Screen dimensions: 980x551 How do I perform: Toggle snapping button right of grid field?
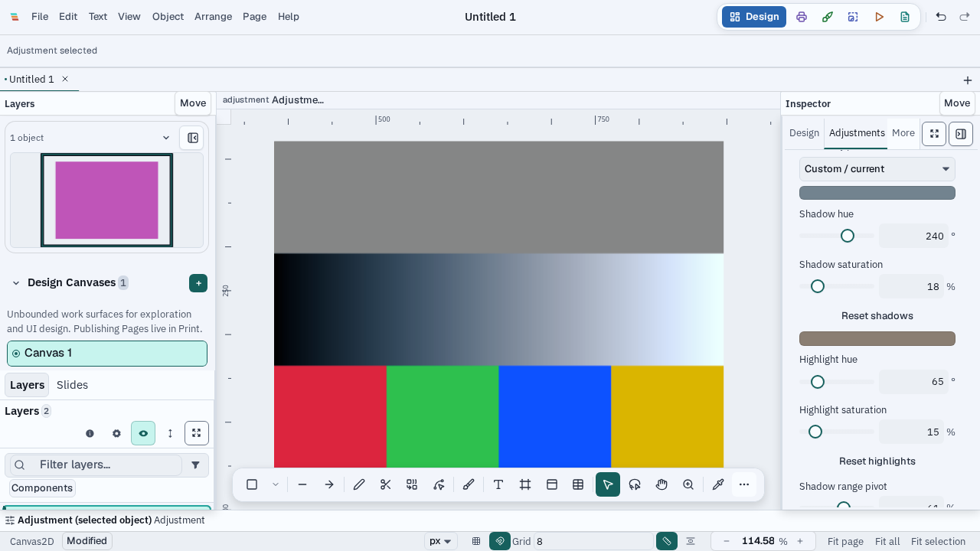pyautogui.click(x=667, y=541)
